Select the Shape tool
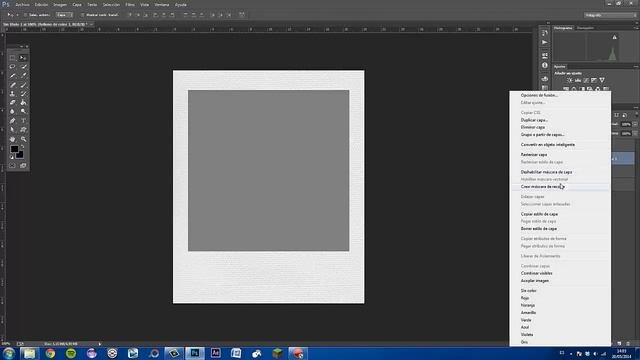 point(23,130)
